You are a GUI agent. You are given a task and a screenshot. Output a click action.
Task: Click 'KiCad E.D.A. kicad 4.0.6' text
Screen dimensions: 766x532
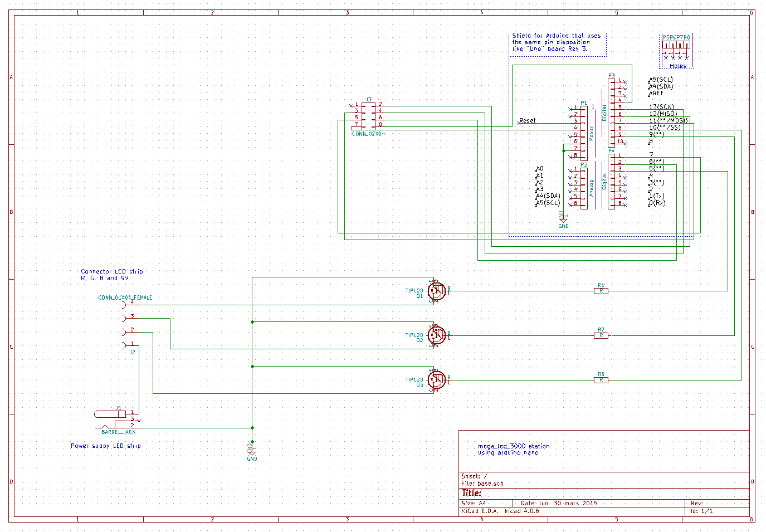click(500, 511)
